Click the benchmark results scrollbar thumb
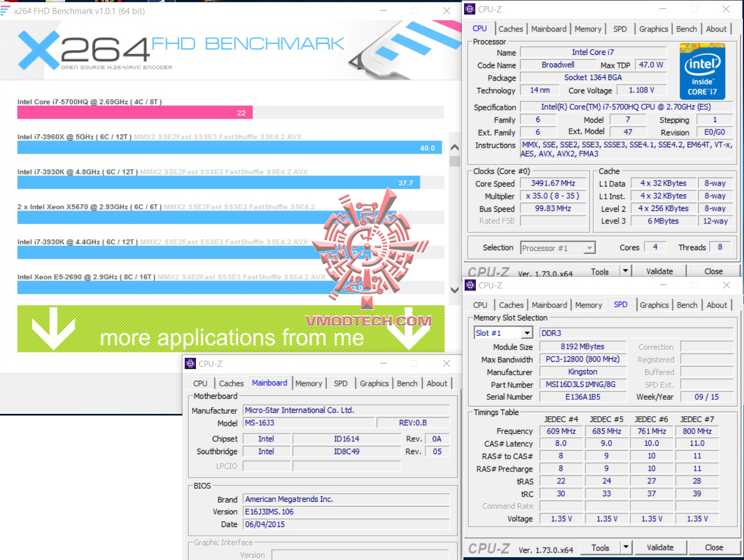This screenshot has height=560, width=744. pos(455,161)
